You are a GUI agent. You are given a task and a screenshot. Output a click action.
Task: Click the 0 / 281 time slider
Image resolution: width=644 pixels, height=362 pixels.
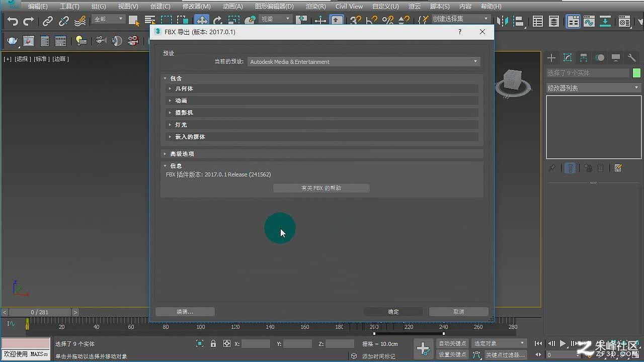(x=40, y=312)
